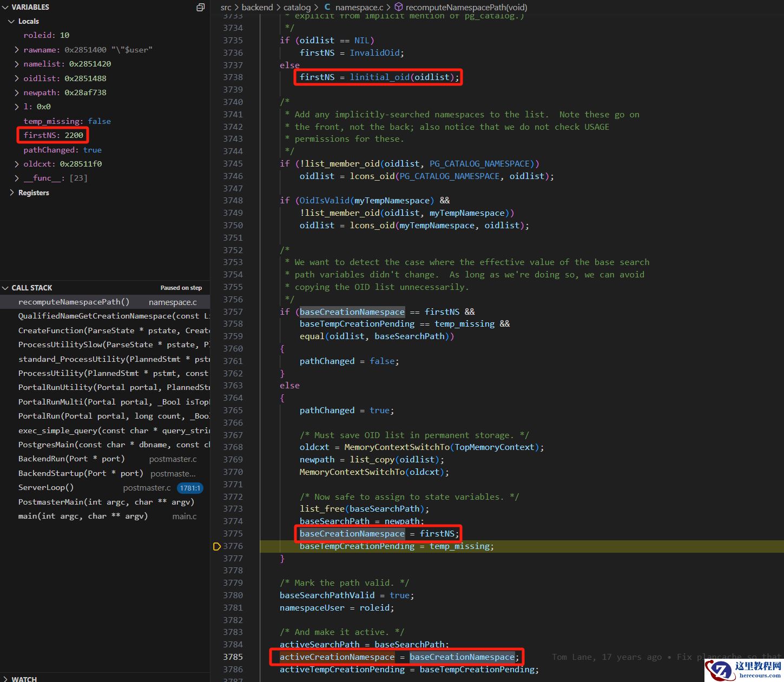Click the herecours.com watermark logo
784x682 pixels.
[x=745, y=670]
